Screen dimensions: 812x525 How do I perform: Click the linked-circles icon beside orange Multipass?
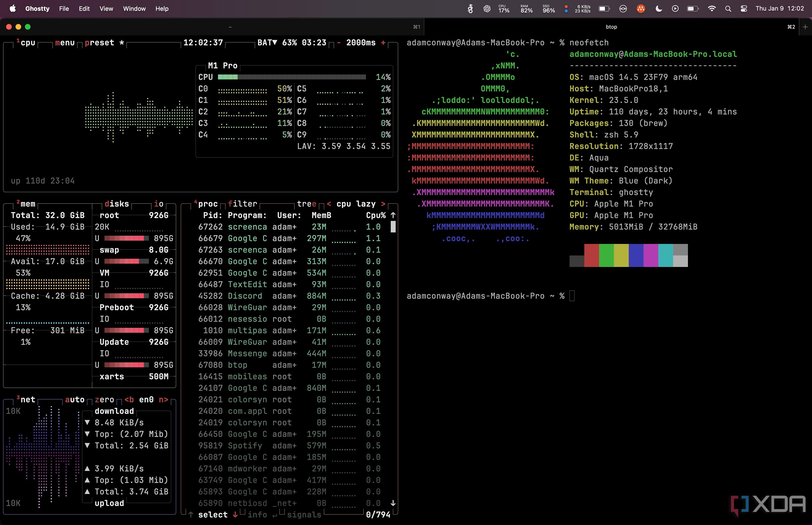[x=623, y=8]
